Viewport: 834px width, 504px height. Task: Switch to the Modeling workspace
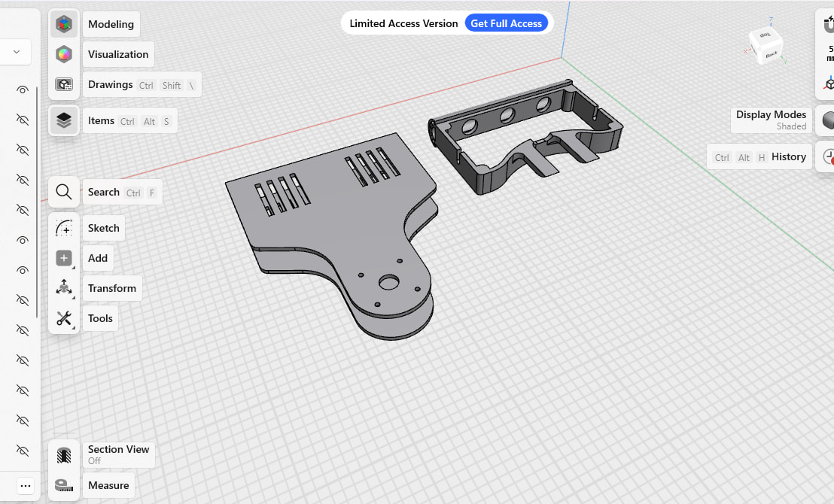[64, 24]
